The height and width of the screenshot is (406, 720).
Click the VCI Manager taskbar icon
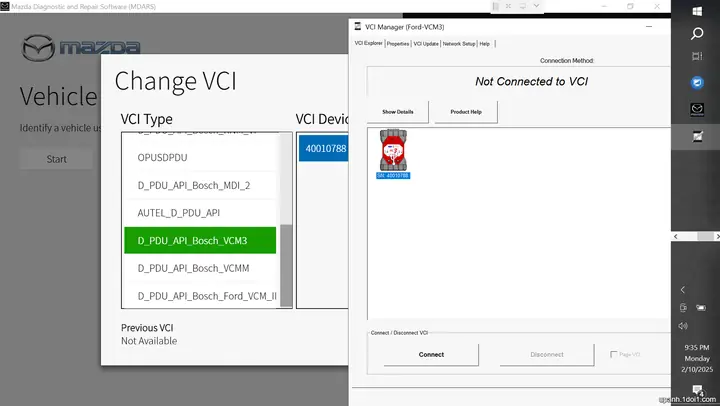[697, 133]
